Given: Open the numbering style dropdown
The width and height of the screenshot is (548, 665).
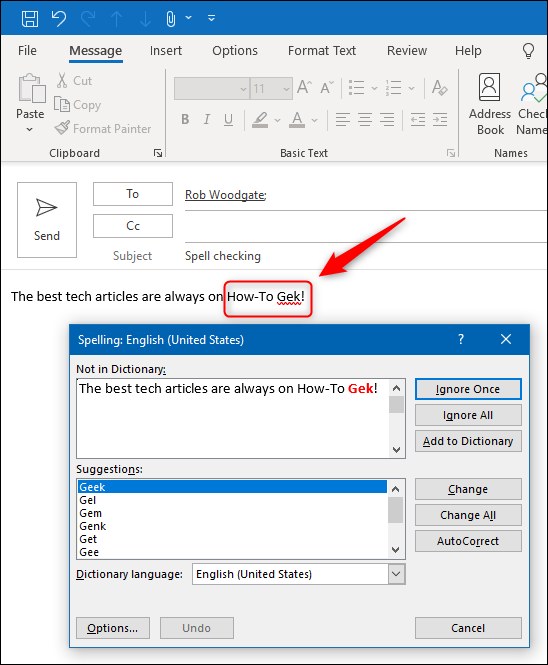Looking at the screenshot, I should coord(411,88).
